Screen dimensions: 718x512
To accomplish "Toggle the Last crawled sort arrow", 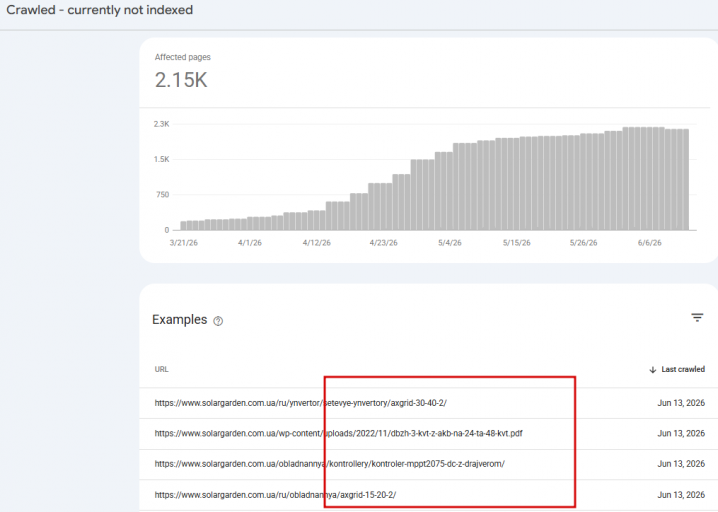I will pos(653,370).
